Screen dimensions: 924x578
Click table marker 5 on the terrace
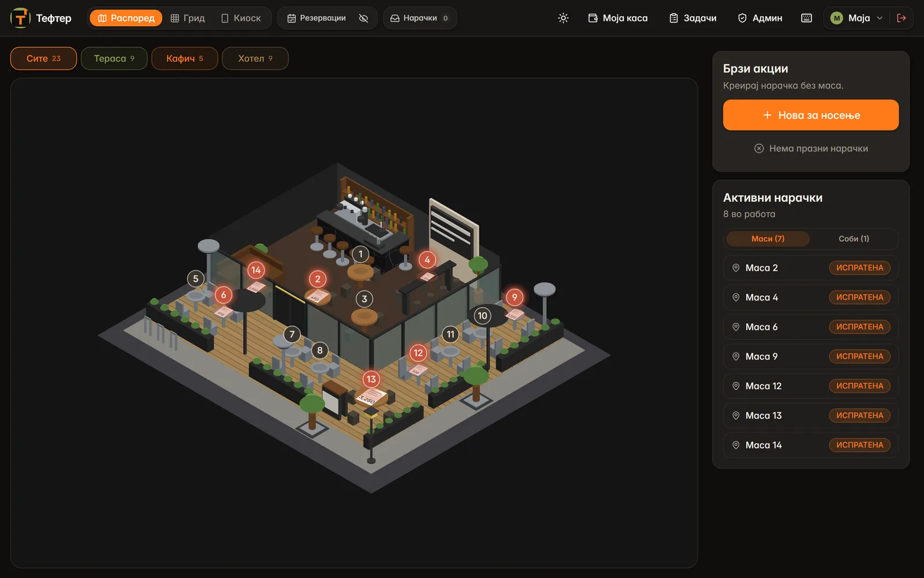point(196,279)
